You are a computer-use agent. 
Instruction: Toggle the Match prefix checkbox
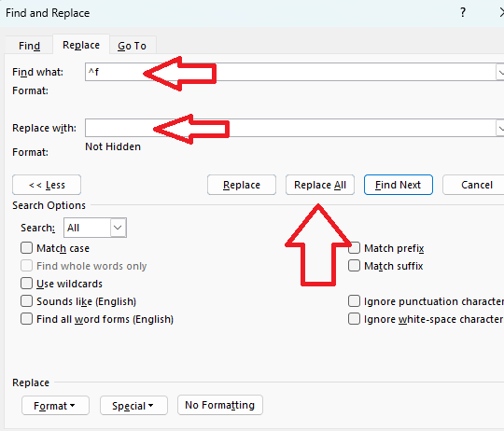tap(355, 248)
